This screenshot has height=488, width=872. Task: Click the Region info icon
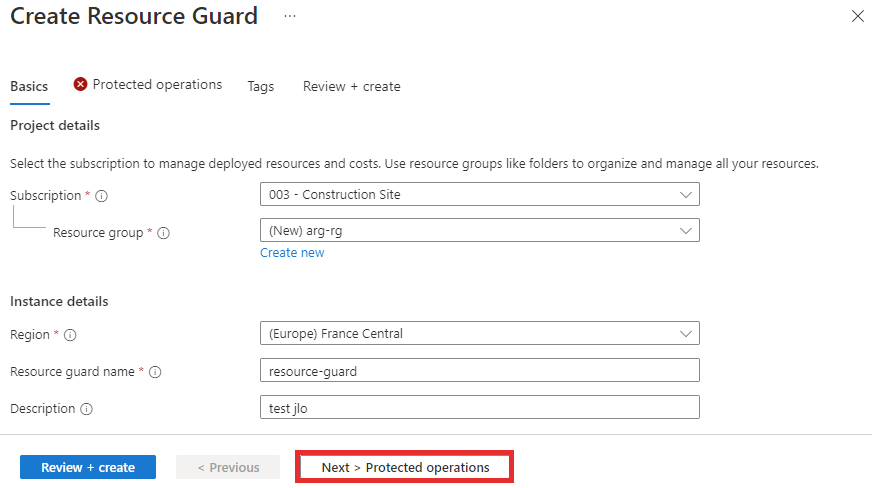coord(70,335)
